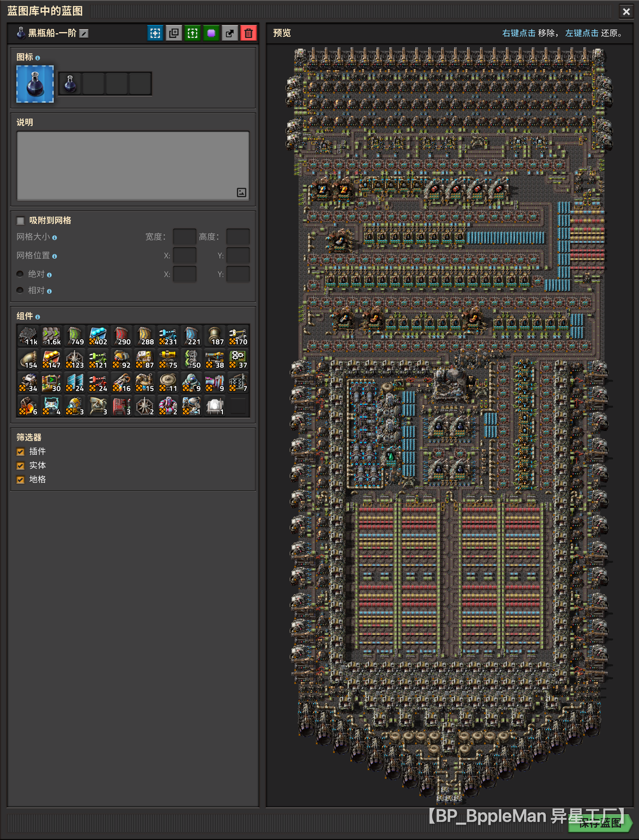Enable the 吸附到网格 checkbox
639x840 pixels.
point(20,221)
